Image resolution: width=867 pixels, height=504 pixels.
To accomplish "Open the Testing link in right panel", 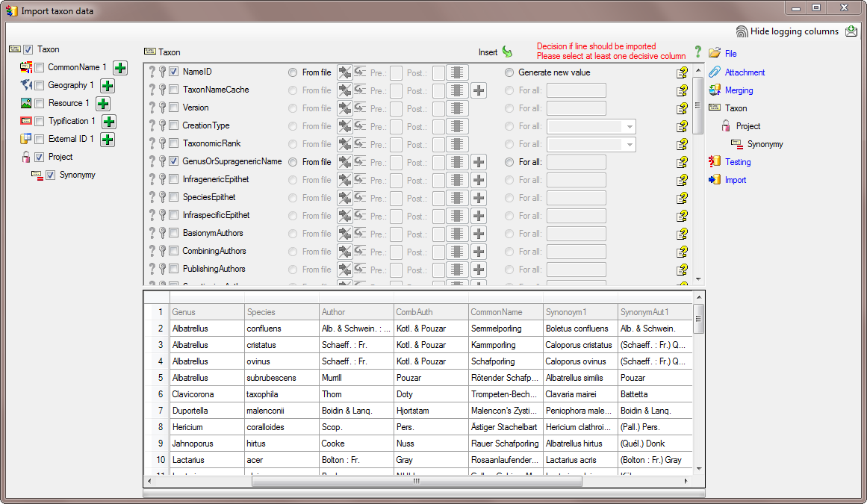I will point(738,162).
